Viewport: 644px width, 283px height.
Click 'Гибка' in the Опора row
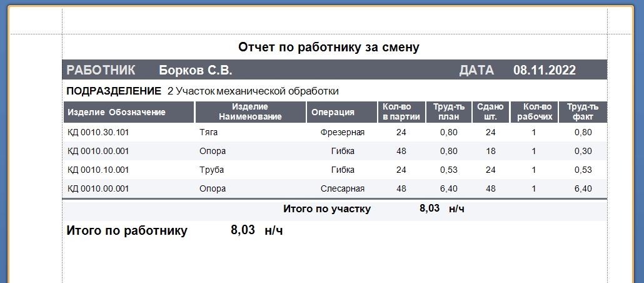[x=343, y=152]
